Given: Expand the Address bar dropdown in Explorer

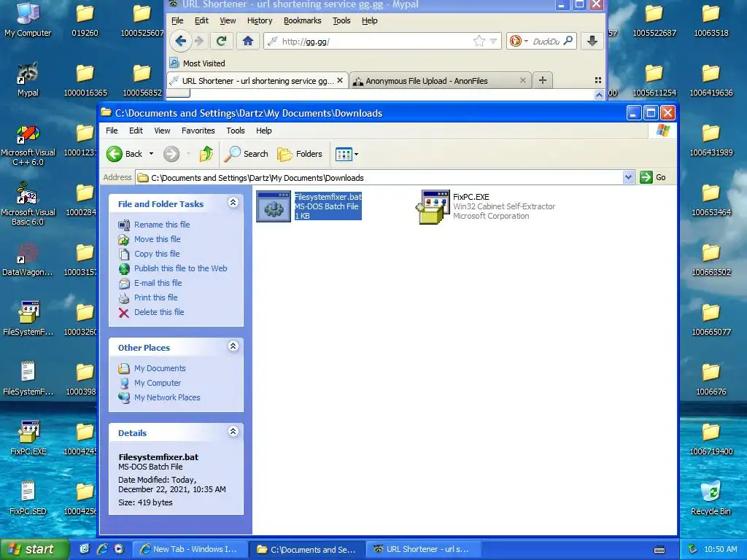Looking at the screenshot, I should coord(628,178).
